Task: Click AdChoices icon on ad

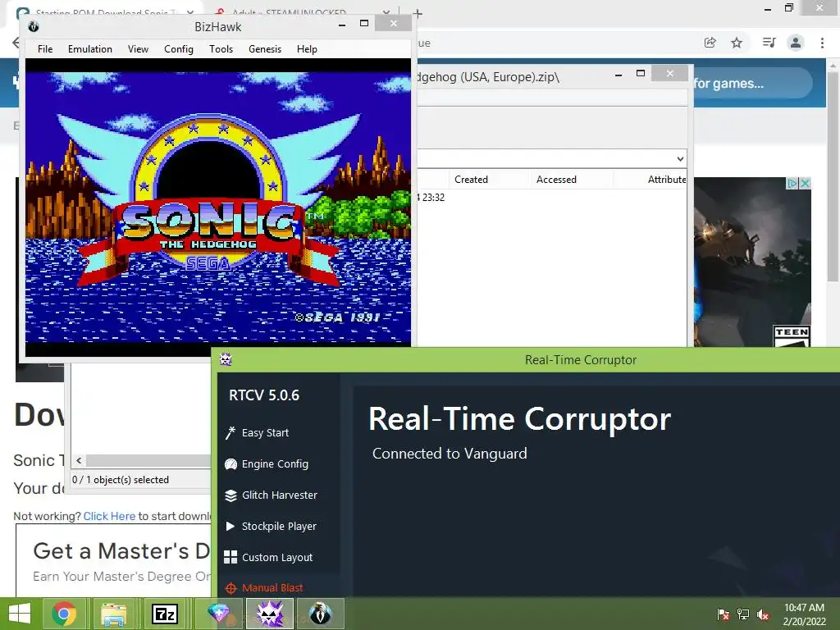Action: (792, 183)
